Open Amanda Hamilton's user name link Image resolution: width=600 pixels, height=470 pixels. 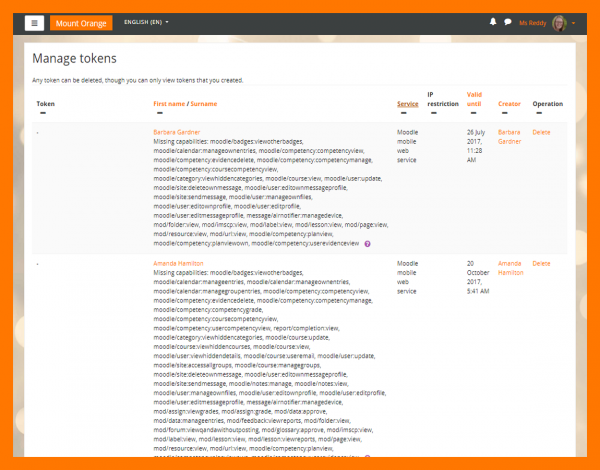(179, 263)
